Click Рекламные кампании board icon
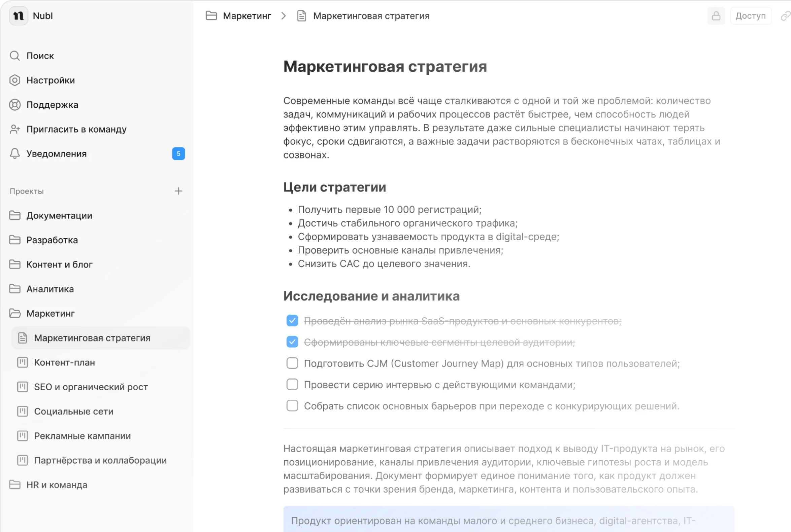 23,436
